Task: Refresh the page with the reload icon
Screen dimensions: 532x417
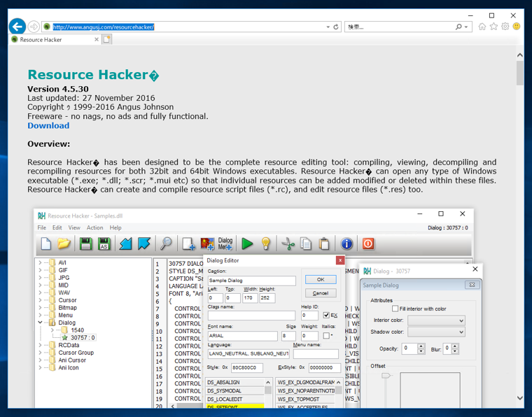Action: [336, 27]
